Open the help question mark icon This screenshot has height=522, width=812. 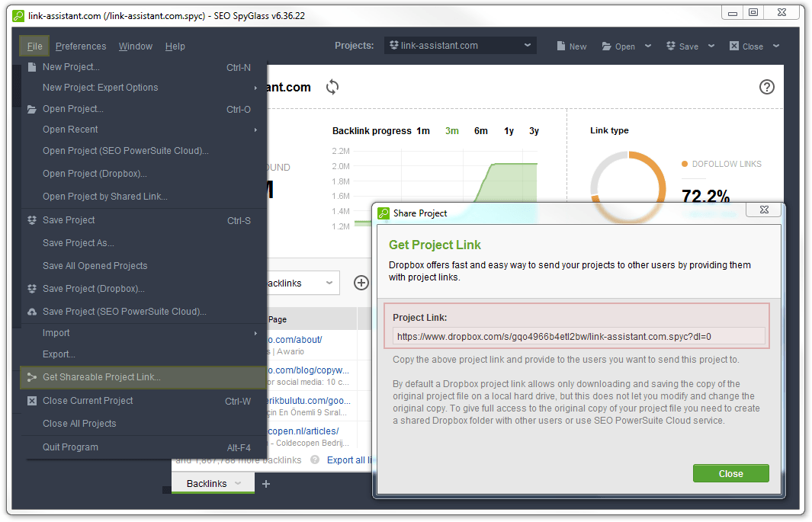[x=766, y=87]
